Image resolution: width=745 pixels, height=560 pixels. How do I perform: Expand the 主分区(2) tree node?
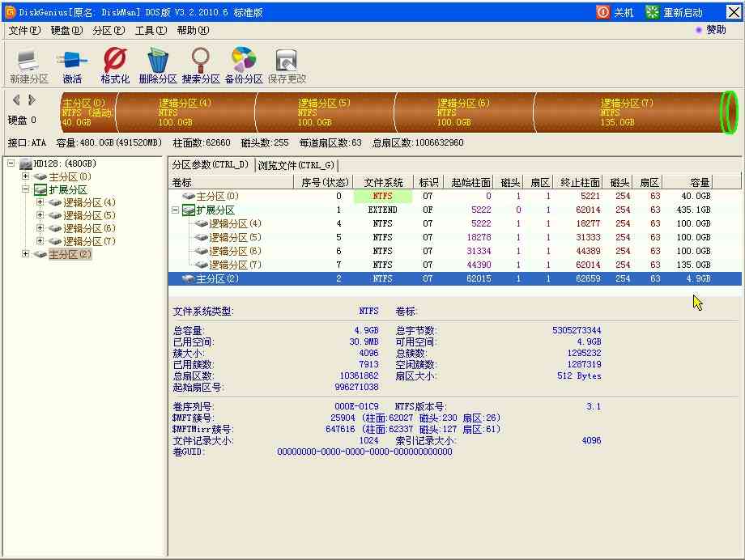click(x=26, y=254)
